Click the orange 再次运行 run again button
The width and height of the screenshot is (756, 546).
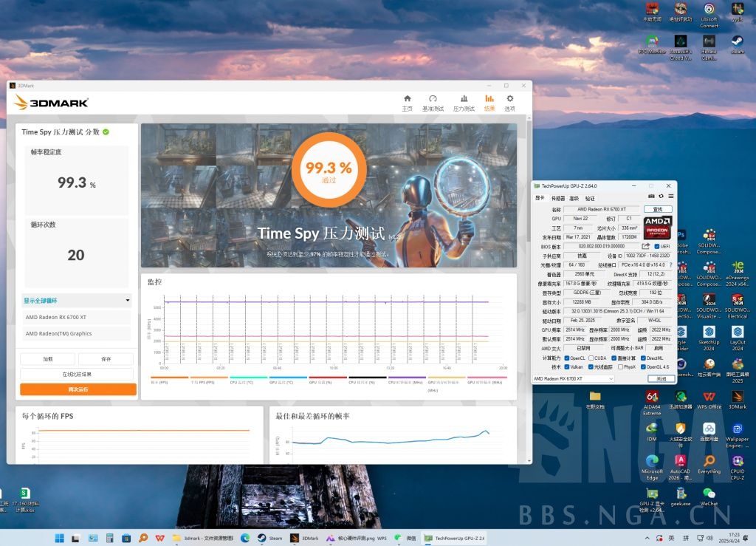(78, 389)
